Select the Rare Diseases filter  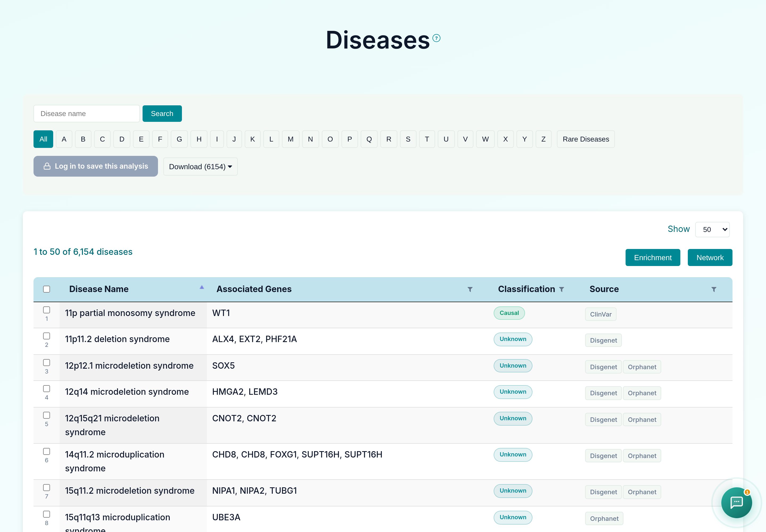pos(586,139)
